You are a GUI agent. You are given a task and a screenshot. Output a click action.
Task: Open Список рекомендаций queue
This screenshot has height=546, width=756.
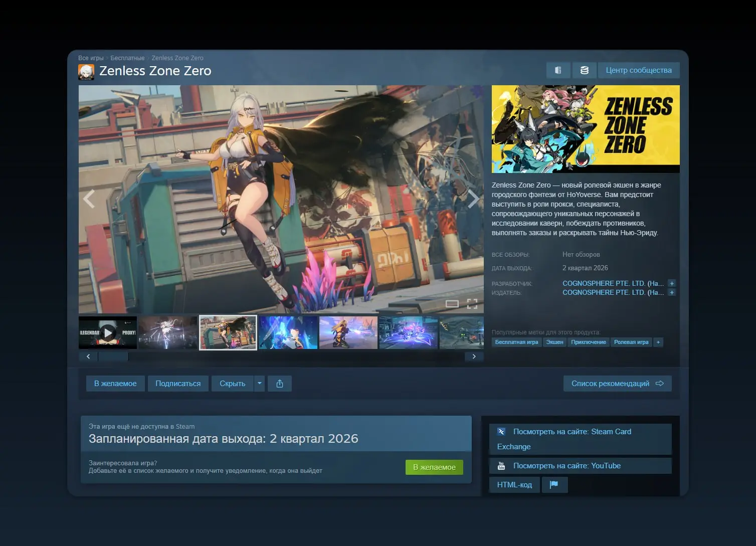[618, 384]
